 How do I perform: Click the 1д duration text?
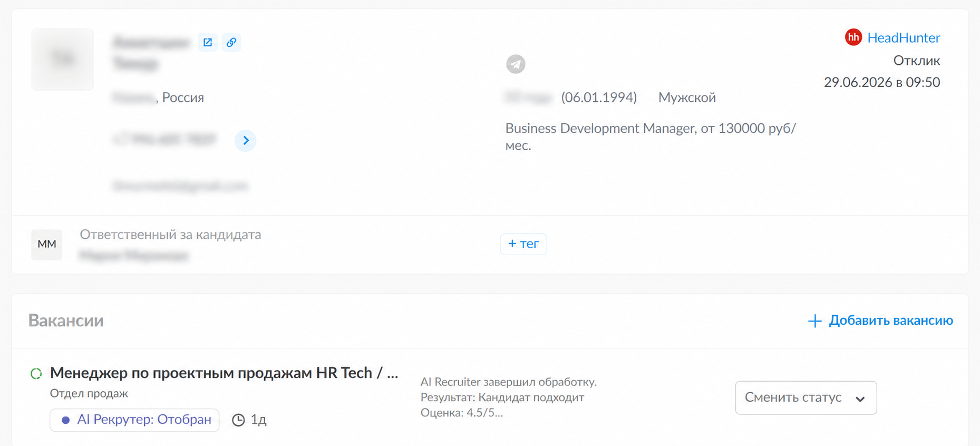click(x=258, y=420)
